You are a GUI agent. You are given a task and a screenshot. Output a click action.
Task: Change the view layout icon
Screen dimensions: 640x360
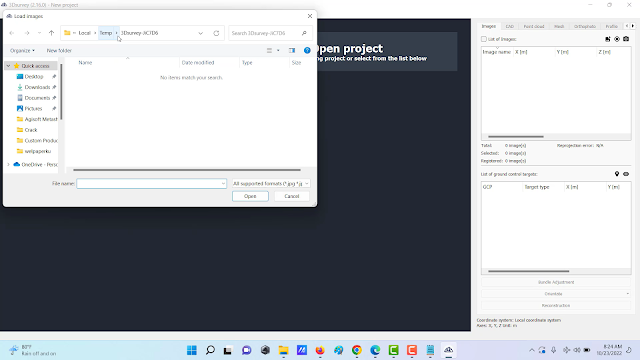(269, 51)
